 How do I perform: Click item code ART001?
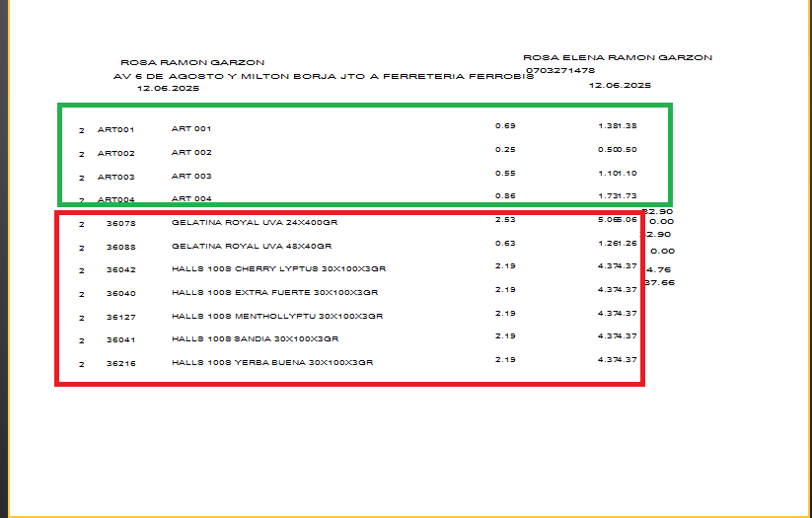pyautogui.click(x=115, y=129)
